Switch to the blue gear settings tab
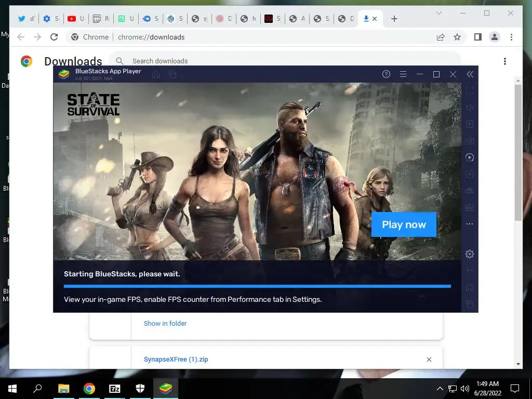532x399 pixels. (x=51, y=19)
